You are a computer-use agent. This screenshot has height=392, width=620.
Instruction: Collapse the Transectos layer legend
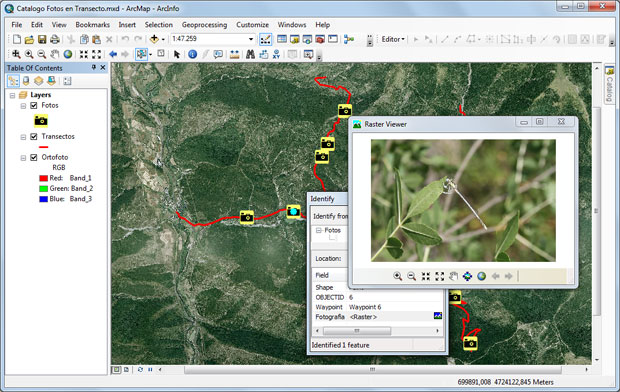point(23,137)
